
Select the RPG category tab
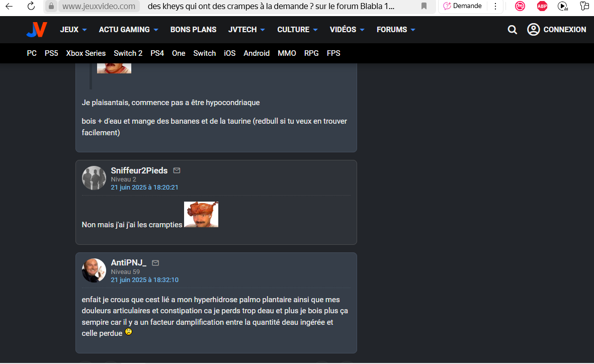311,53
